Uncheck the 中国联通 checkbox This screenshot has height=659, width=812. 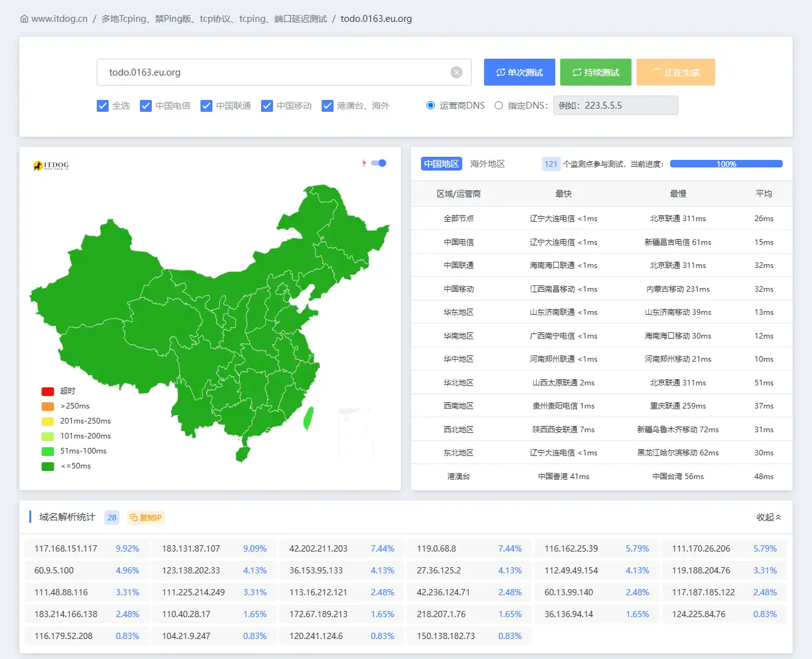(x=206, y=106)
